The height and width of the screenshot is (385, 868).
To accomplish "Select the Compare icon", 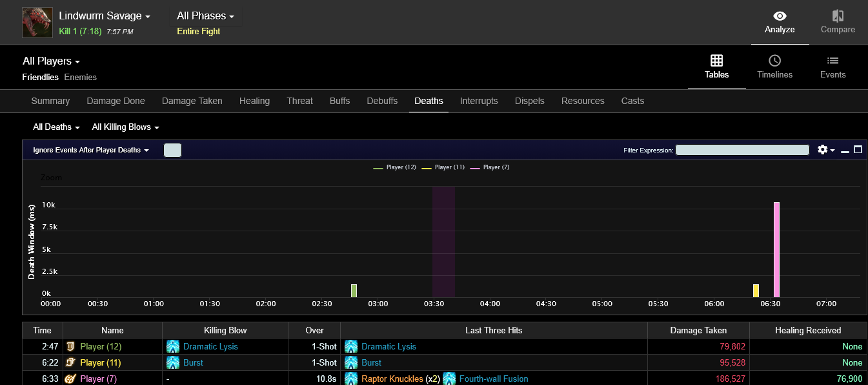I will click(838, 16).
